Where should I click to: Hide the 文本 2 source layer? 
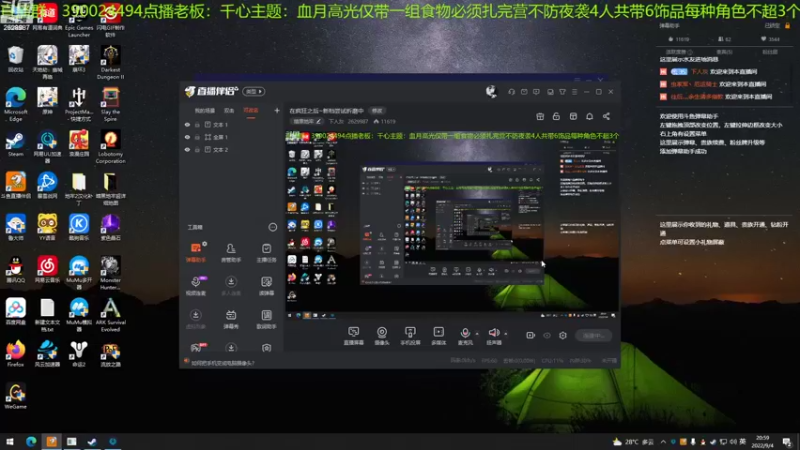[187, 149]
